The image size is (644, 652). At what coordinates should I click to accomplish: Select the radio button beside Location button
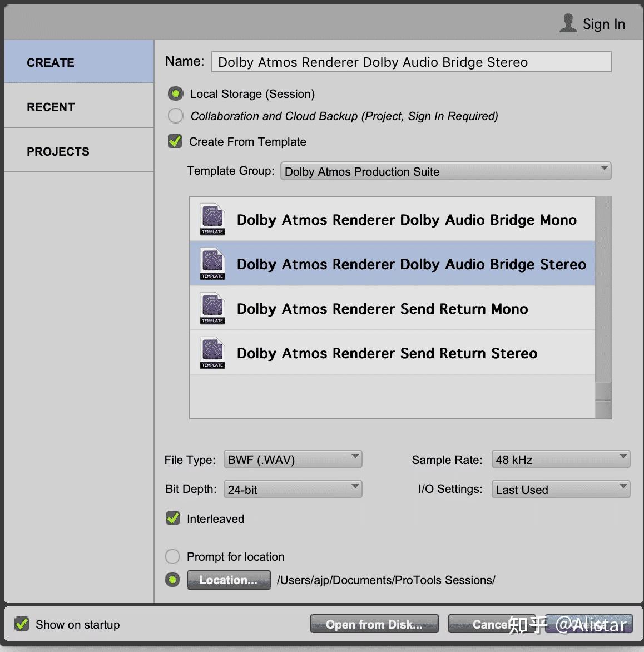(x=172, y=580)
